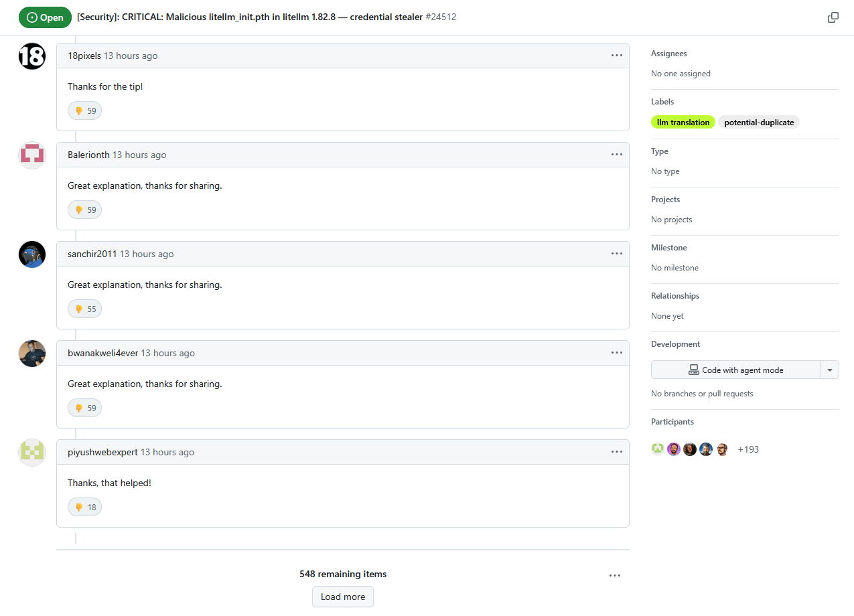
Task: Click Projects section heading
Action: point(665,200)
